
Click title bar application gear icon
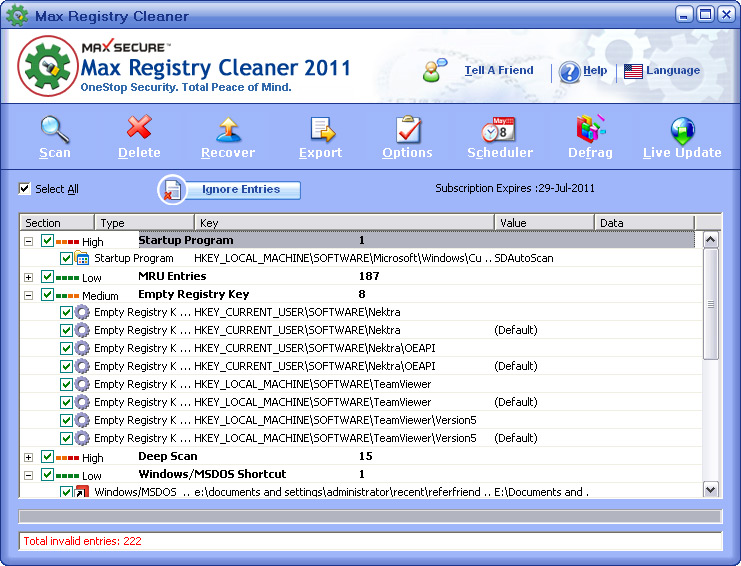[17, 15]
